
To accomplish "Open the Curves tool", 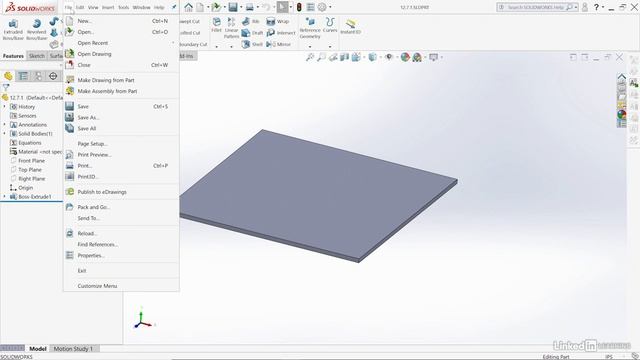I will [x=330, y=25].
